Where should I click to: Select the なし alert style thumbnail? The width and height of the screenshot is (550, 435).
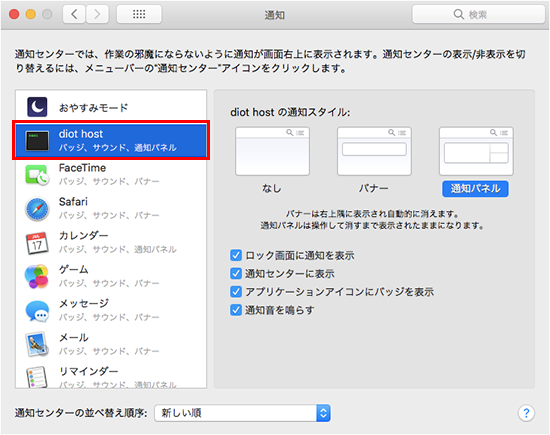[x=273, y=151]
